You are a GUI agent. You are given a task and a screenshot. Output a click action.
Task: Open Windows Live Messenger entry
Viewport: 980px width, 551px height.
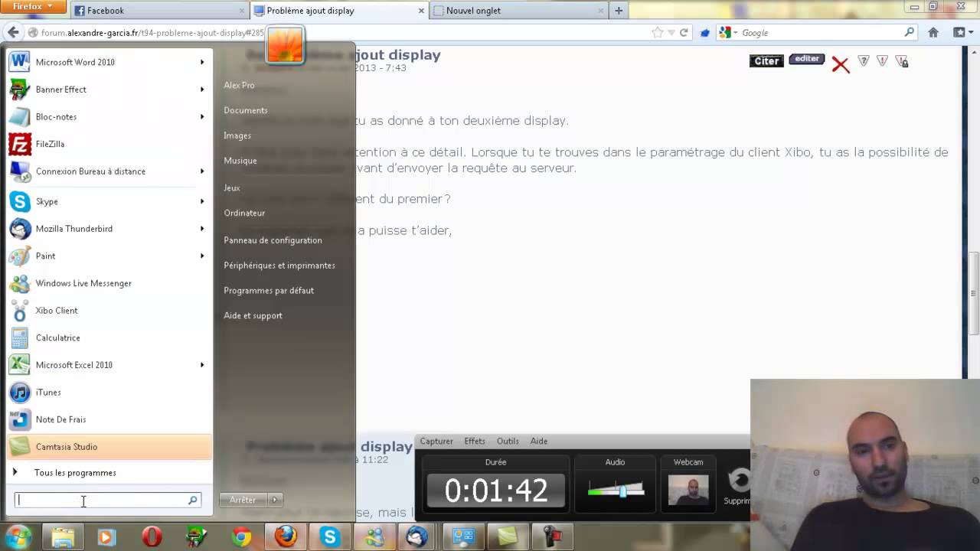click(x=109, y=283)
